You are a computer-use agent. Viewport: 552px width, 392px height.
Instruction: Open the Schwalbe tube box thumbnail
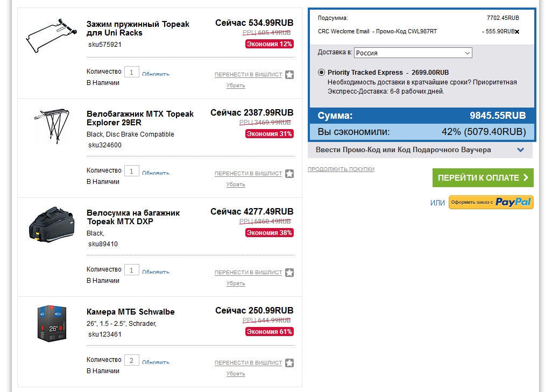[x=52, y=323]
